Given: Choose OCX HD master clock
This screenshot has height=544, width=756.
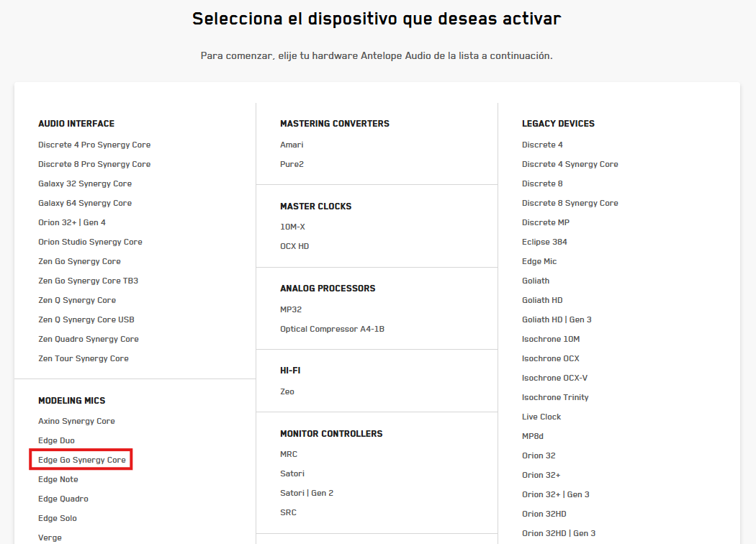Looking at the screenshot, I should pos(294,246).
